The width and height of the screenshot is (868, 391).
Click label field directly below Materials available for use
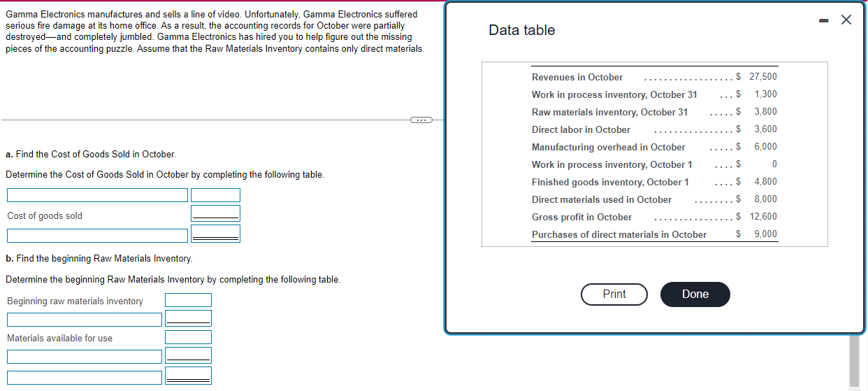(85, 357)
